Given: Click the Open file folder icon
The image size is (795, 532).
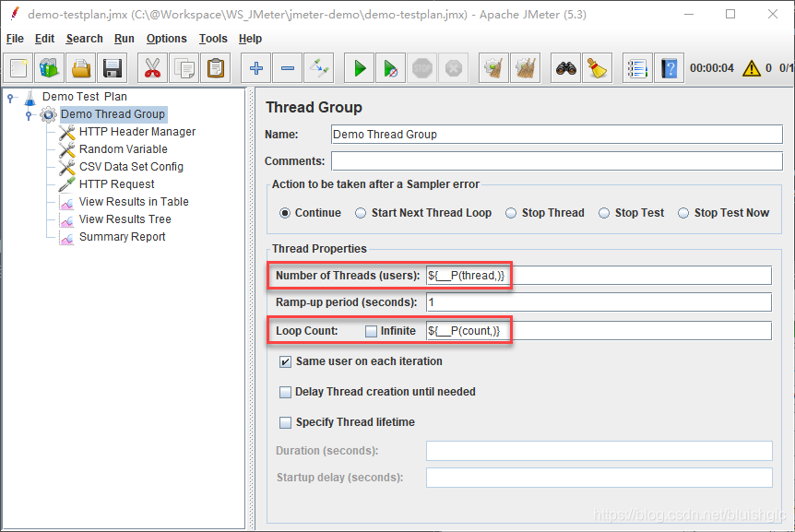Looking at the screenshot, I should [x=80, y=68].
